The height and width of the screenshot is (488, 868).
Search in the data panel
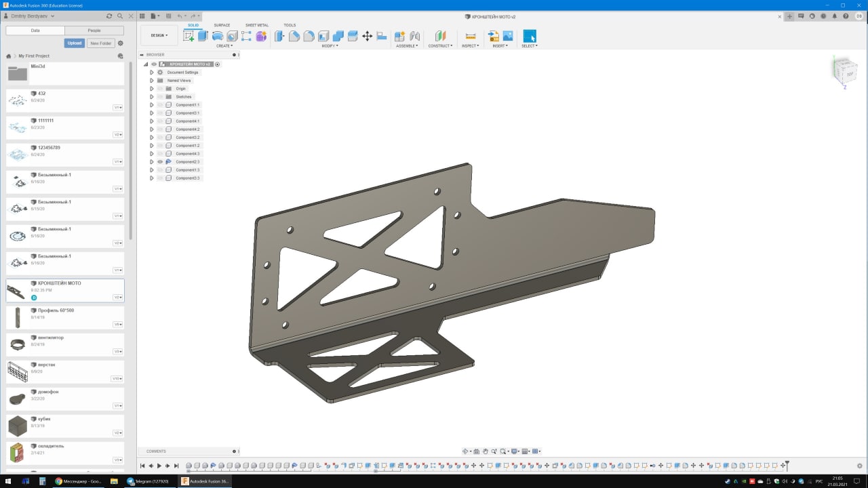coord(120,16)
